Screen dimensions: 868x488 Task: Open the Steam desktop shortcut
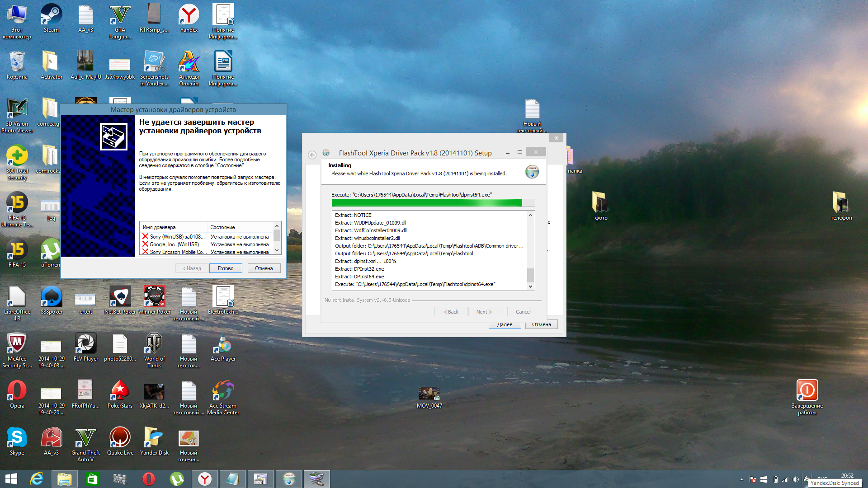(x=51, y=17)
